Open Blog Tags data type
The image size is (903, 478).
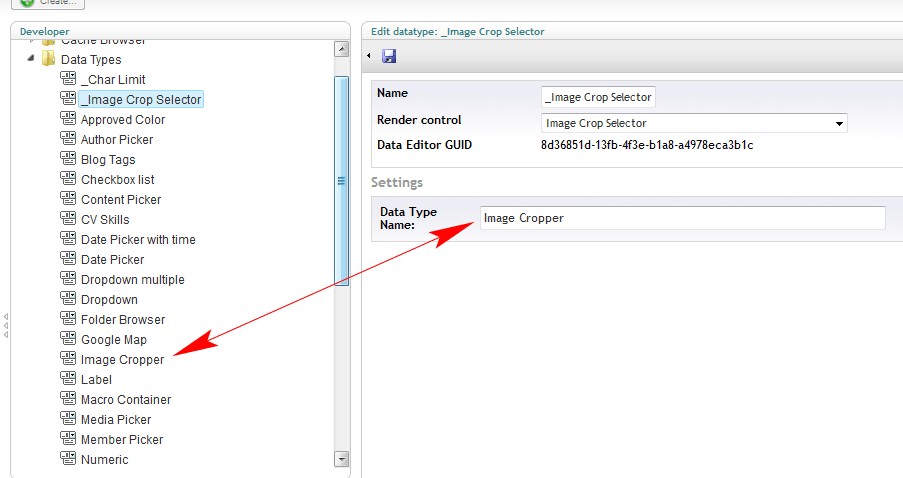[x=108, y=160]
